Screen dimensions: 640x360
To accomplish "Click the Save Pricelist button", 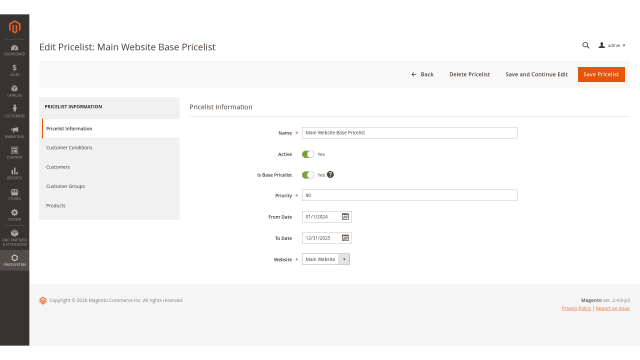I will [x=601, y=74].
